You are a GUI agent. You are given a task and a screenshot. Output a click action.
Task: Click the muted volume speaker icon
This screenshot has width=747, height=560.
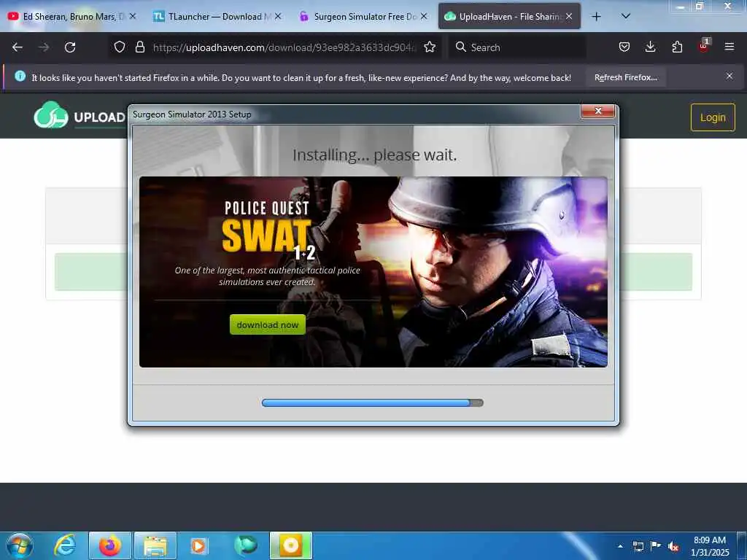coord(673,546)
